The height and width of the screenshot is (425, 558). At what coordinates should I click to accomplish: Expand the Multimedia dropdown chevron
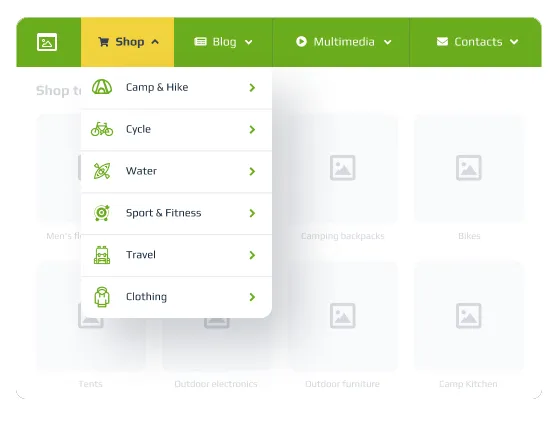(x=388, y=42)
